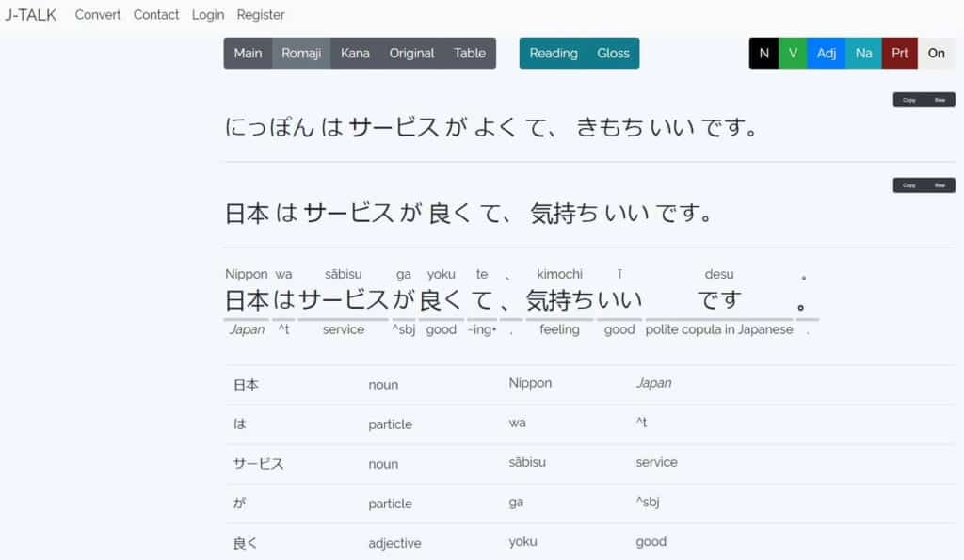Toggle the black N noun highlighting
964x560 pixels.
pyautogui.click(x=763, y=54)
